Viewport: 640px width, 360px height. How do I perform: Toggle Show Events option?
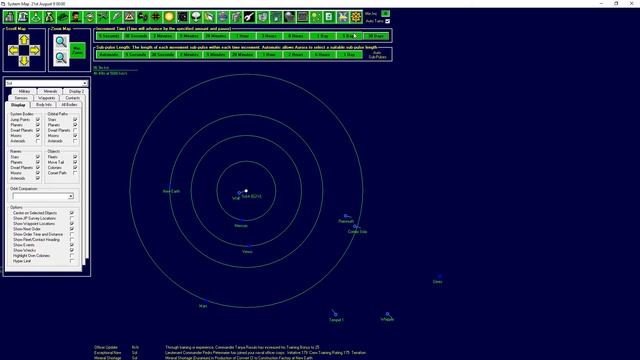point(72,245)
